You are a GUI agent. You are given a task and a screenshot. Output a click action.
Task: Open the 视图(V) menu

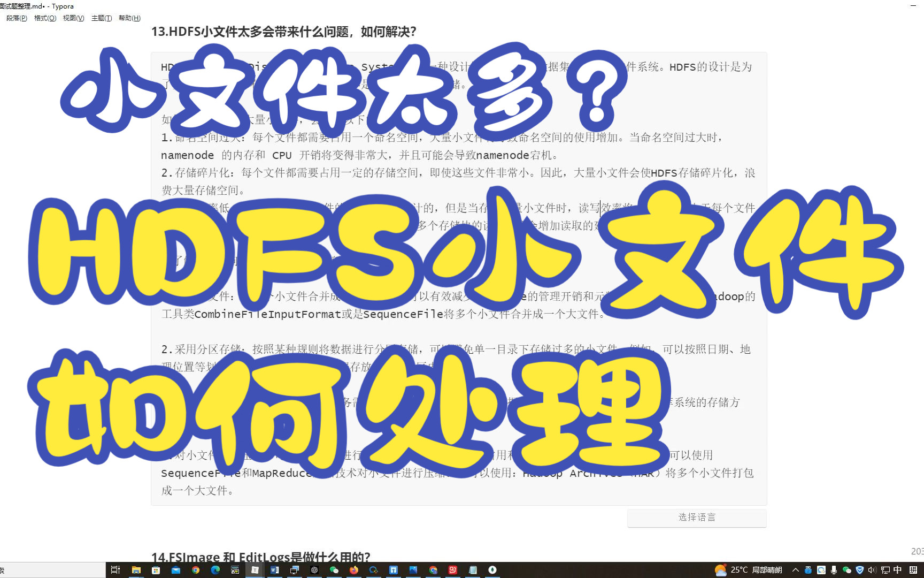click(73, 18)
